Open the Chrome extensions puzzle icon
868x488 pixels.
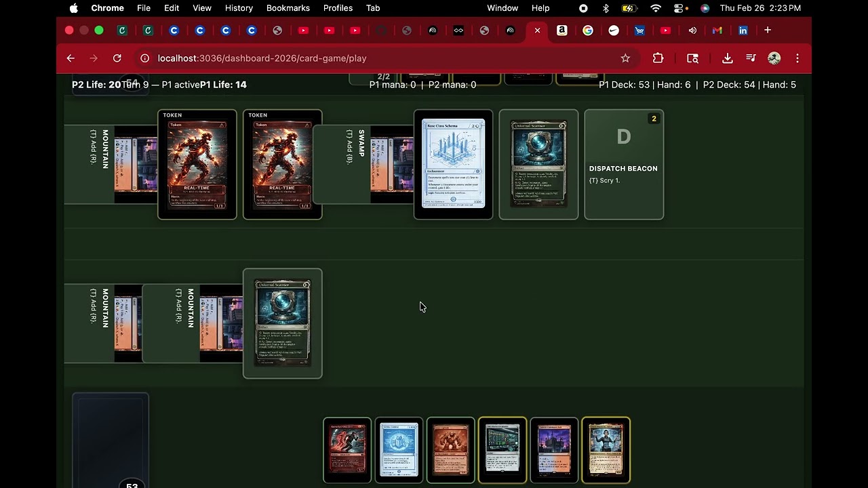tap(658, 58)
